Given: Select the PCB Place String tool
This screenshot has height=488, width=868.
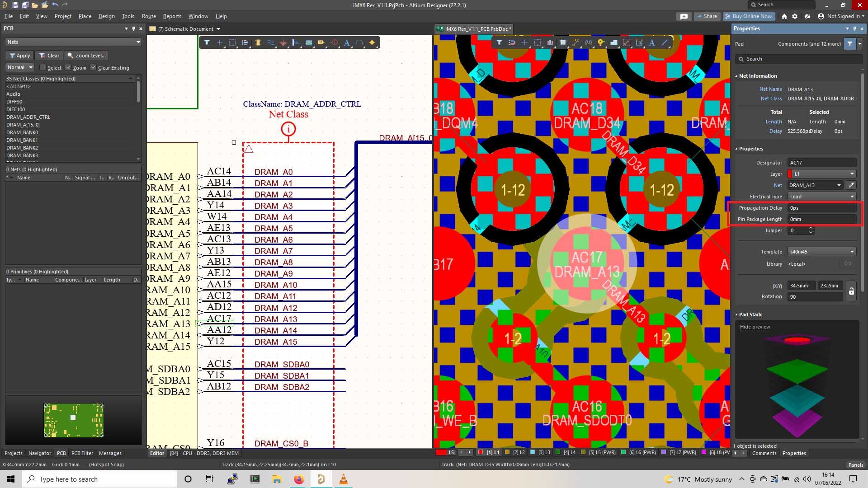Looking at the screenshot, I should click(651, 42).
